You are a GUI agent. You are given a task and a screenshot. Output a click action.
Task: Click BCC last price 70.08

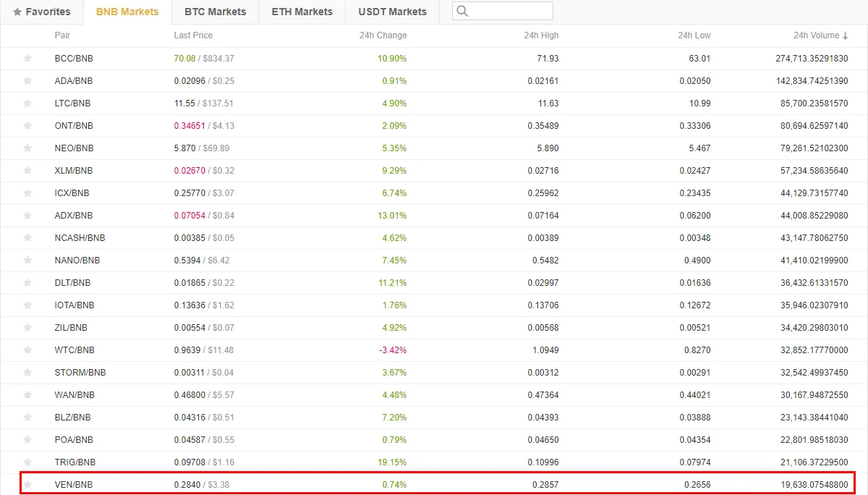(185, 59)
